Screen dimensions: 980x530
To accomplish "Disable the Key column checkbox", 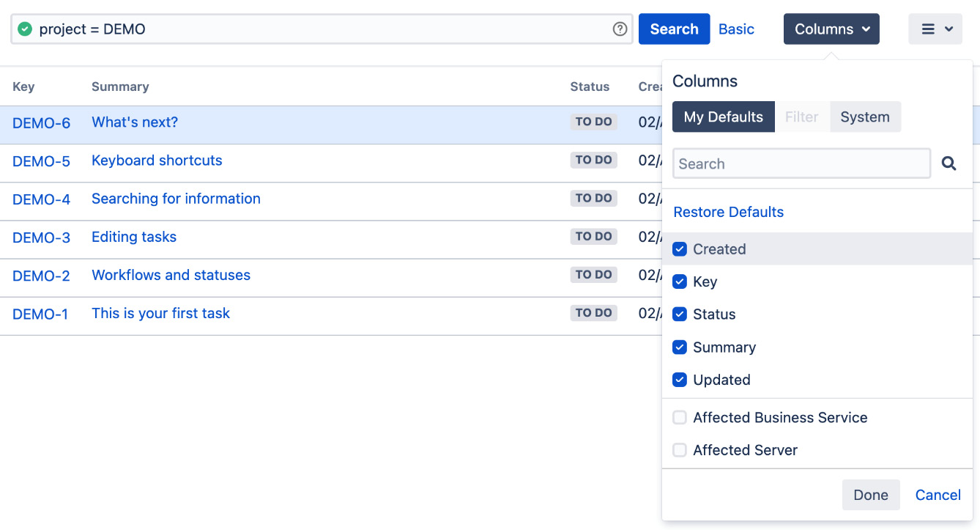I will tap(679, 281).
